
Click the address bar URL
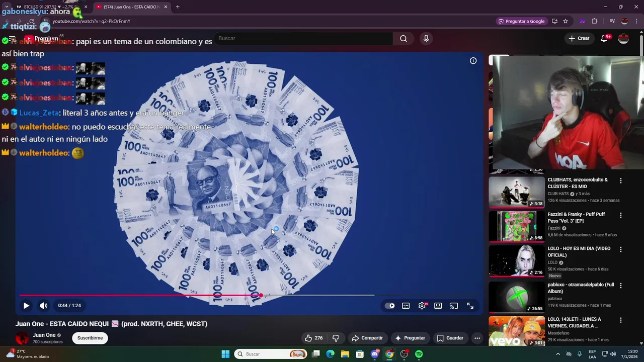[x=92, y=21]
